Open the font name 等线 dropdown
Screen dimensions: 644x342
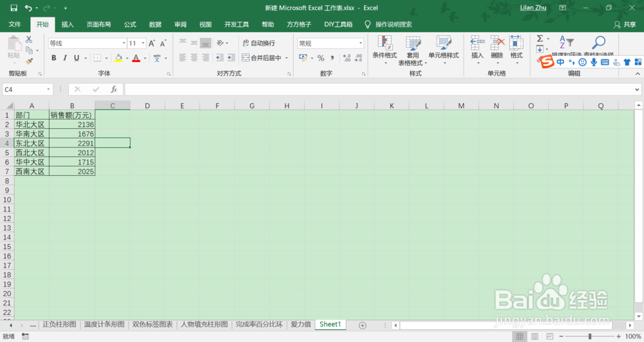click(124, 43)
